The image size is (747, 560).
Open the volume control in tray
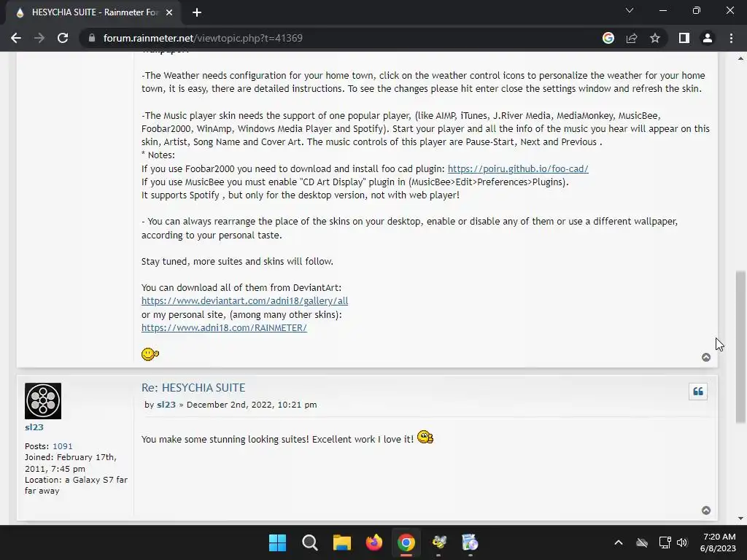coord(682,542)
